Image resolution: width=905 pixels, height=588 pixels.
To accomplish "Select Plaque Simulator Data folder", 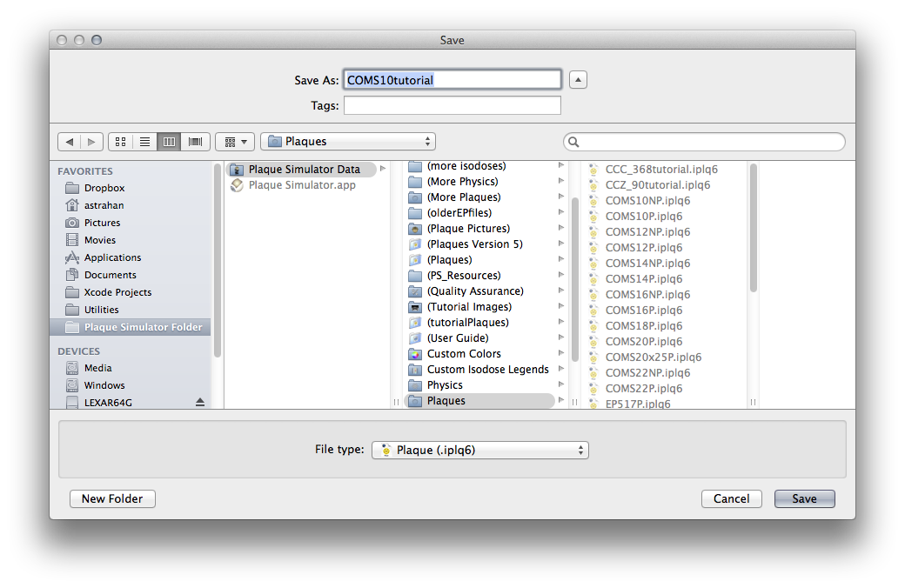I will click(x=304, y=170).
